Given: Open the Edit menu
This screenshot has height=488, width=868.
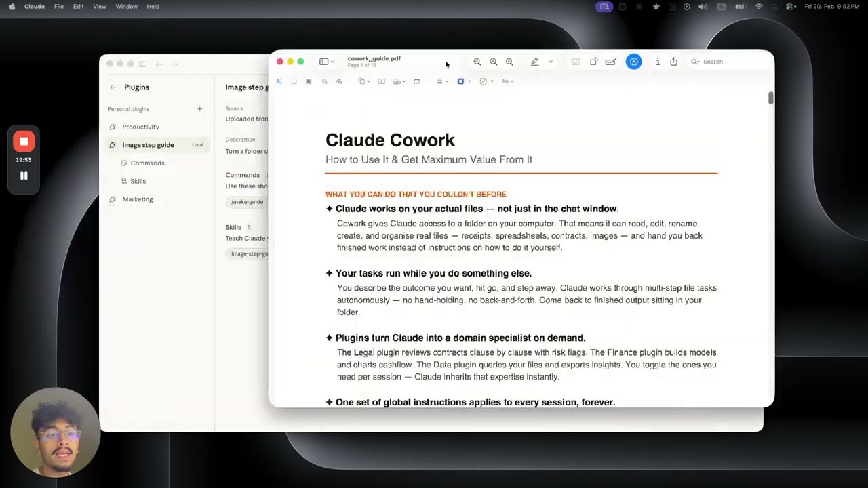Looking at the screenshot, I should (x=79, y=7).
